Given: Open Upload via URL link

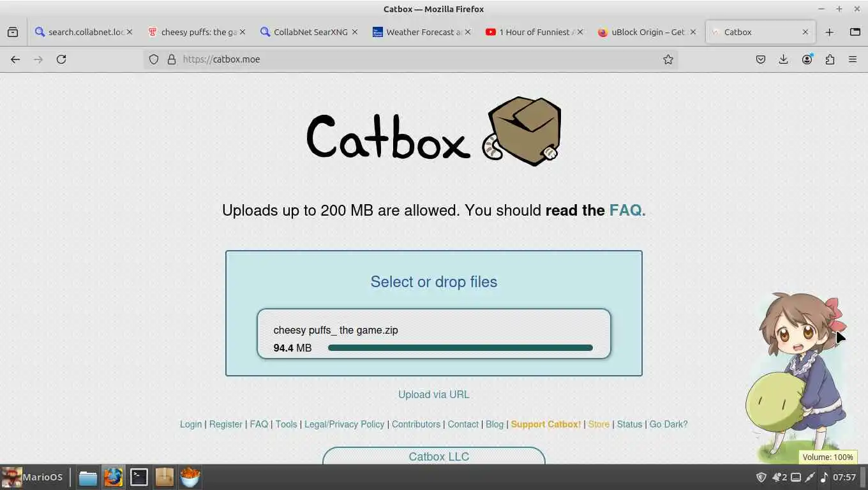Looking at the screenshot, I should click(x=434, y=394).
